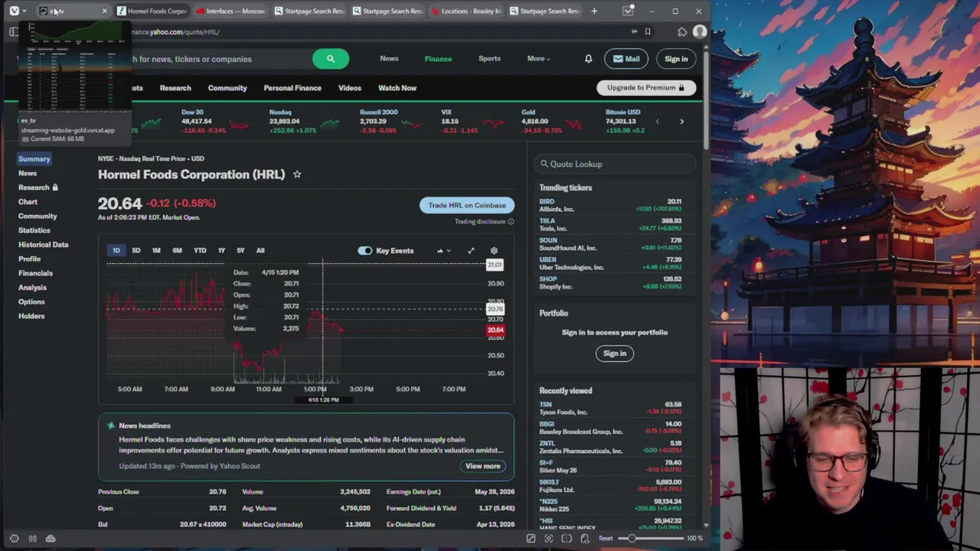Select the 5Y chart range
This screenshot has width=980, height=551.
240,251
